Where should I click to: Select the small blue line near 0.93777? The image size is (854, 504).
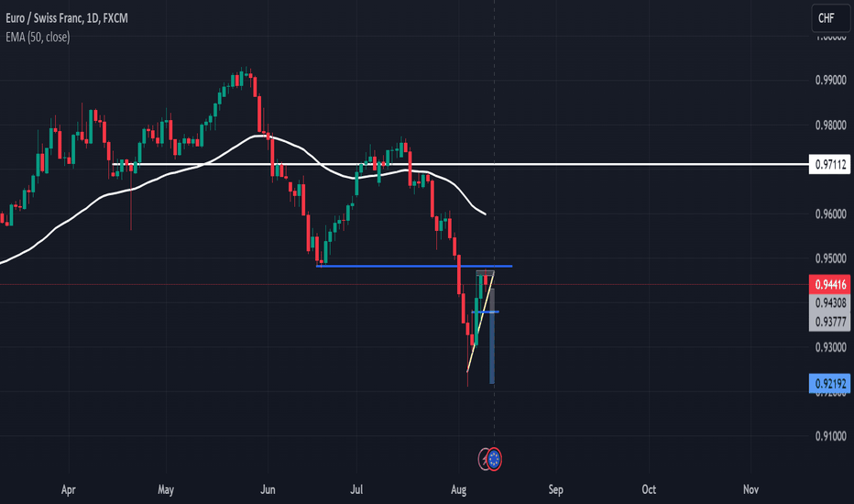(x=486, y=312)
